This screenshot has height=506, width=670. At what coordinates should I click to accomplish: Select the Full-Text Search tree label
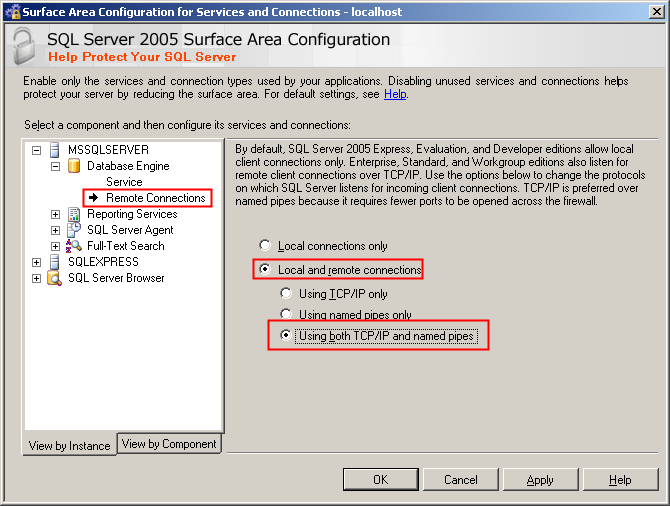click(x=126, y=246)
